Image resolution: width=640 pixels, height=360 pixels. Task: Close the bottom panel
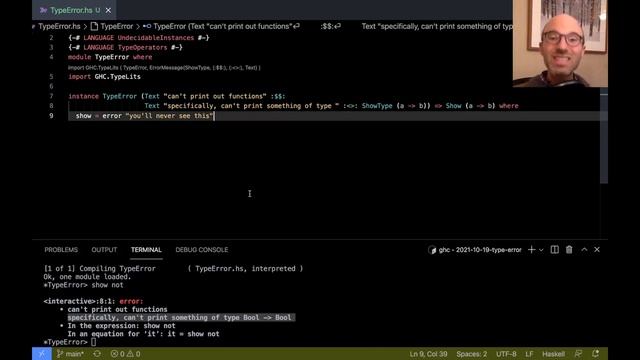(x=597, y=249)
